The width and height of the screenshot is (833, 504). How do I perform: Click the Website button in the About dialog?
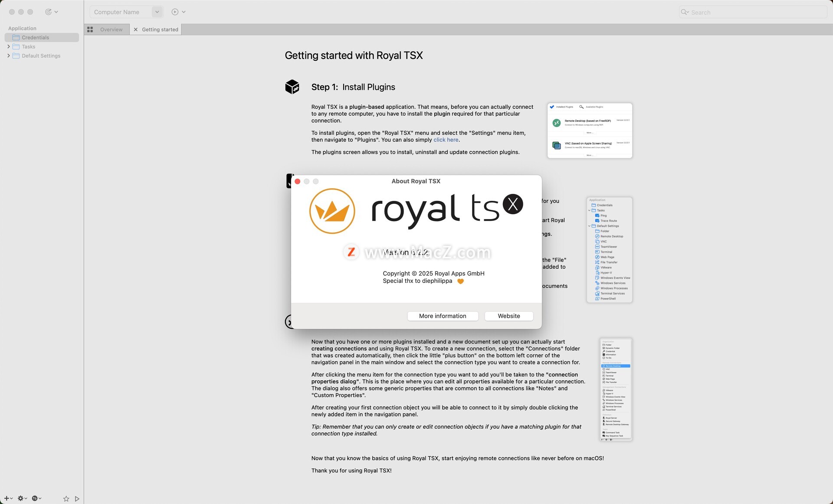click(x=509, y=316)
